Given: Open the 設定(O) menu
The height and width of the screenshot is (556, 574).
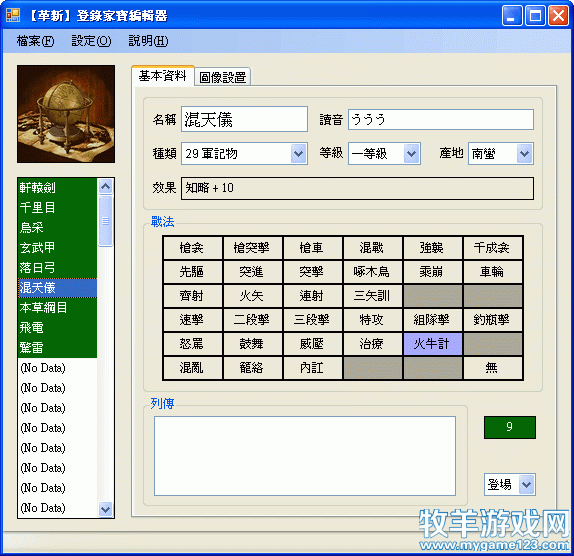Looking at the screenshot, I should [91, 41].
